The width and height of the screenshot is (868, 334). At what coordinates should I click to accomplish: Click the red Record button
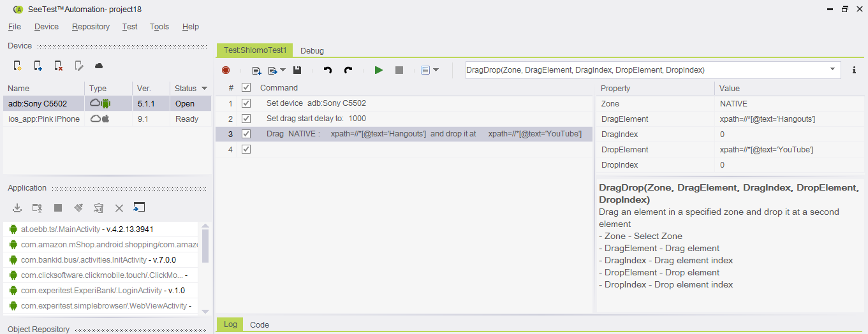point(226,70)
